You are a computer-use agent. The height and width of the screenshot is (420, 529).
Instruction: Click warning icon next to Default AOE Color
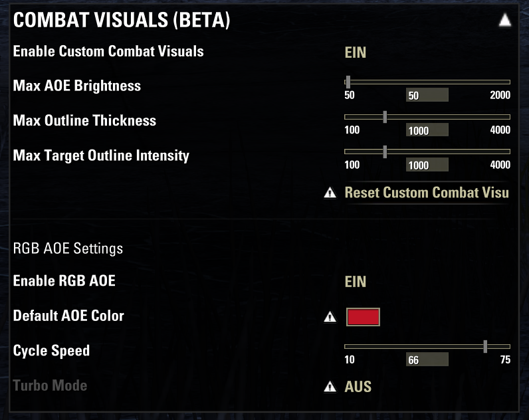[x=330, y=317]
